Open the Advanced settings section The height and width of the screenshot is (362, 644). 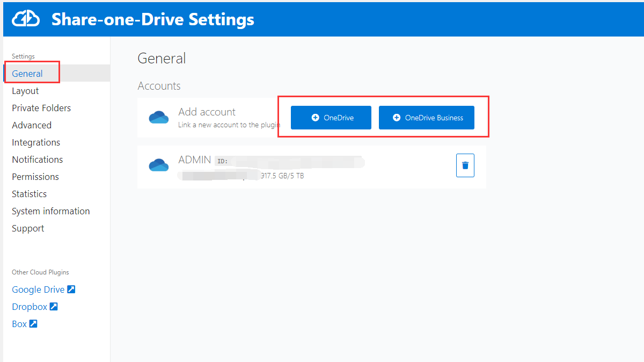32,125
